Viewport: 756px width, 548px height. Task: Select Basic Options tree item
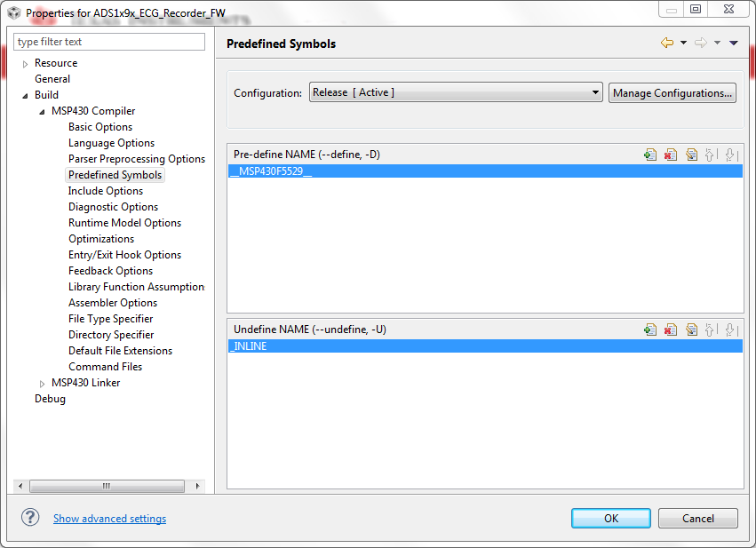100,127
